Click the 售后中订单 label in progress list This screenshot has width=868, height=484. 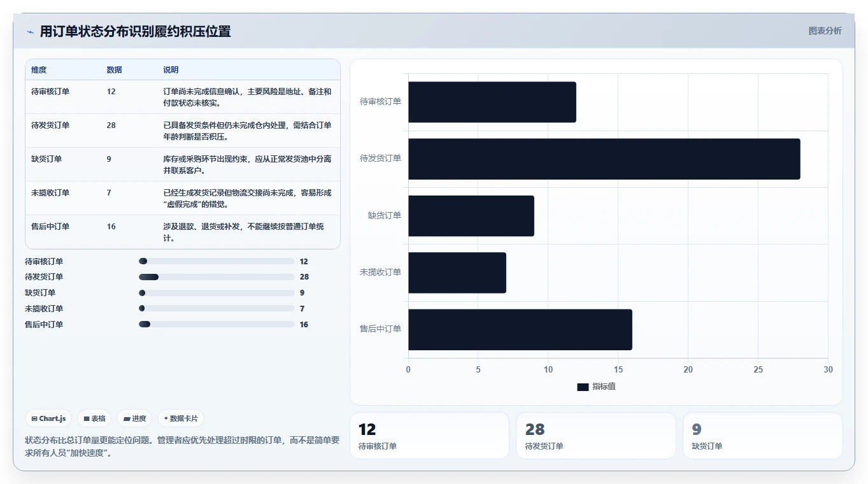(x=44, y=325)
